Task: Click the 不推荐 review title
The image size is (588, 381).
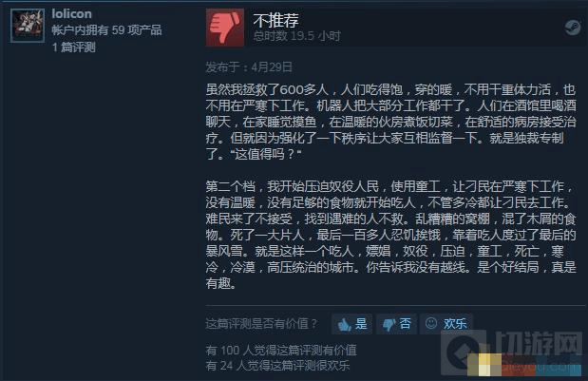Action: [x=276, y=20]
